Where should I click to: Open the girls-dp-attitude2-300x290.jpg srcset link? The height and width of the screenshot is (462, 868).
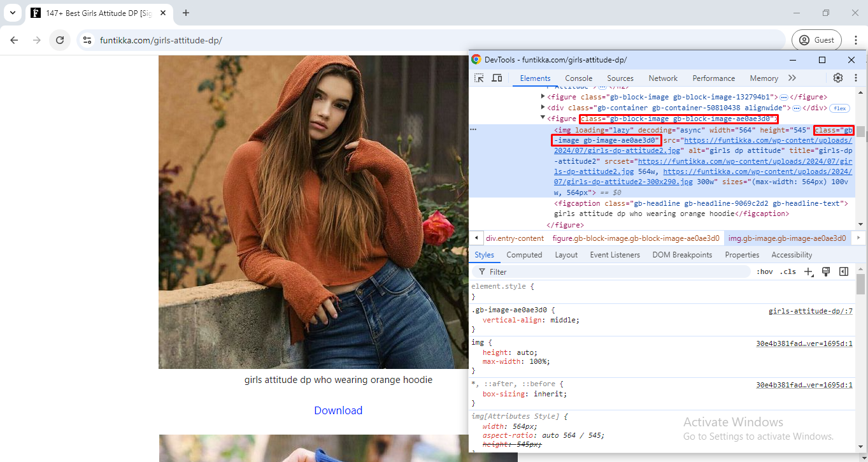point(703,177)
